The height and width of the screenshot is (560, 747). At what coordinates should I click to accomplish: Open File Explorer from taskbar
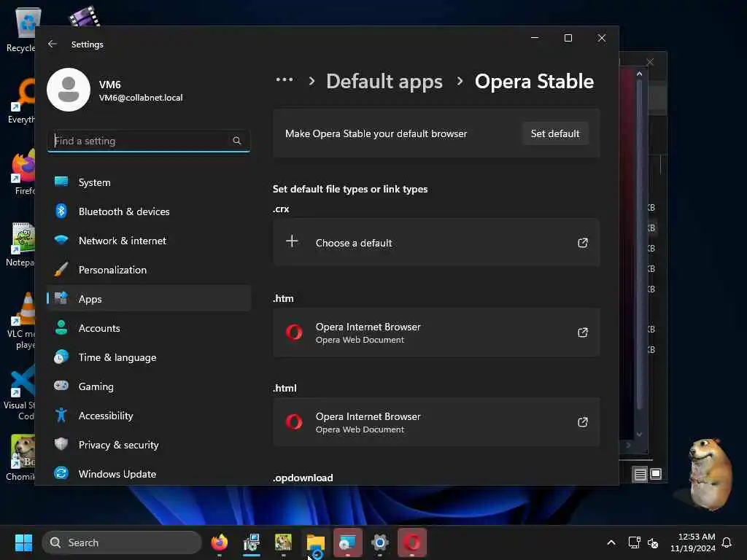(315, 542)
